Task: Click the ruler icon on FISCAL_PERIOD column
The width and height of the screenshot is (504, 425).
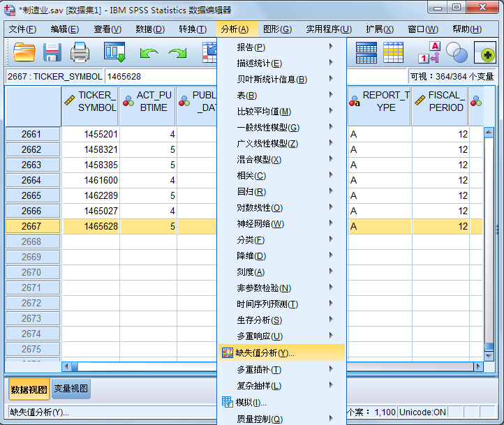Action: pos(420,100)
